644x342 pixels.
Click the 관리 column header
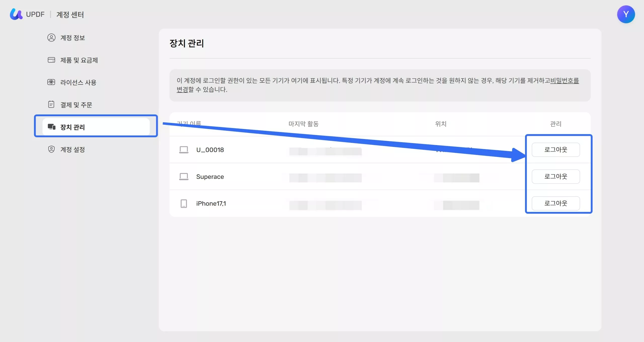tap(556, 124)
